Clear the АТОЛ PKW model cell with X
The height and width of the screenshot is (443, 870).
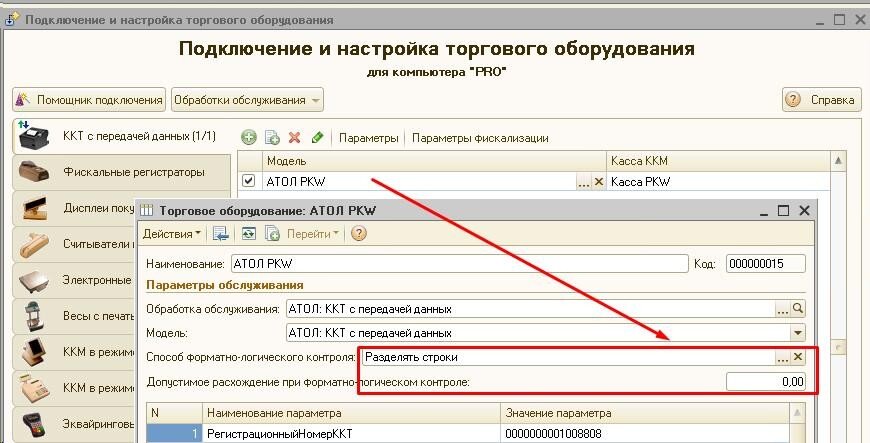pos(599,182)
